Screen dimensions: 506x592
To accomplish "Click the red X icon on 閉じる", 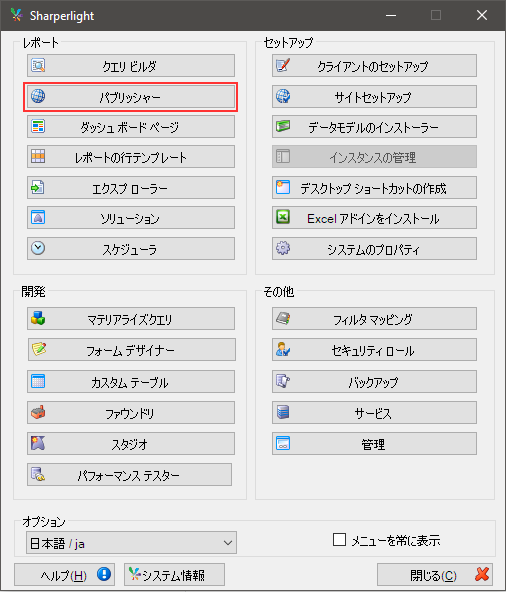I will (482, 574).
